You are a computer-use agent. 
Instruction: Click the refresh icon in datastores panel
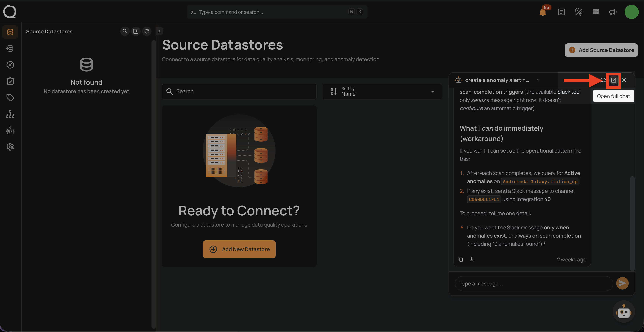tap(147, 31)
